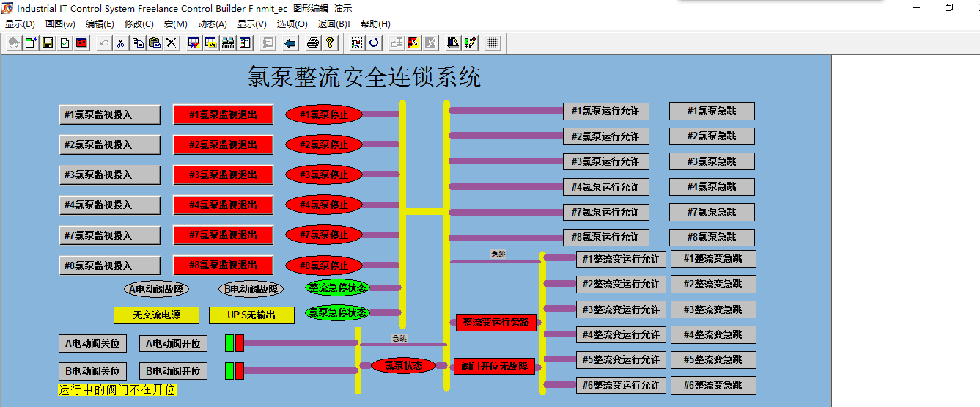Click the grid toolbar icon
This screenshot has height=407, width=980.
(493, 43)
